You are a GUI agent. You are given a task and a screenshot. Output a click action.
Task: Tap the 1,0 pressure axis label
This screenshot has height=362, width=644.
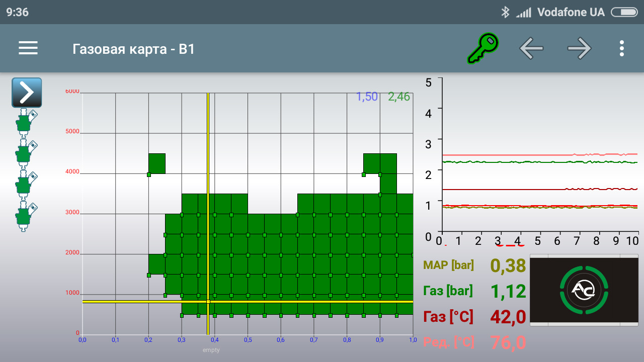coord(413,340)
